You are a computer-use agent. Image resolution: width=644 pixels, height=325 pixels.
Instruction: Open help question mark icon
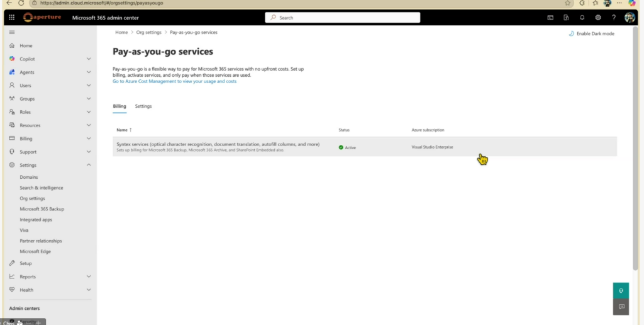tap(614, 18)
